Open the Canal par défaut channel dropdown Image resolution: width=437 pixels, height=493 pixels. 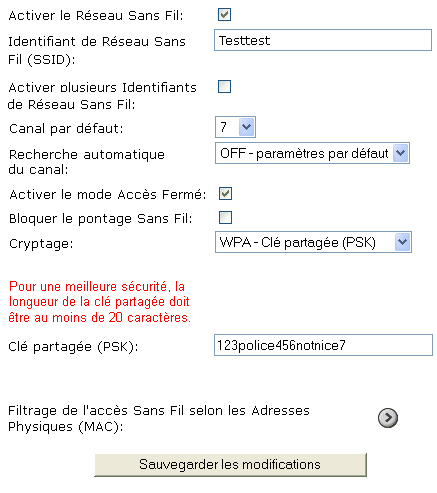(235, 127)
